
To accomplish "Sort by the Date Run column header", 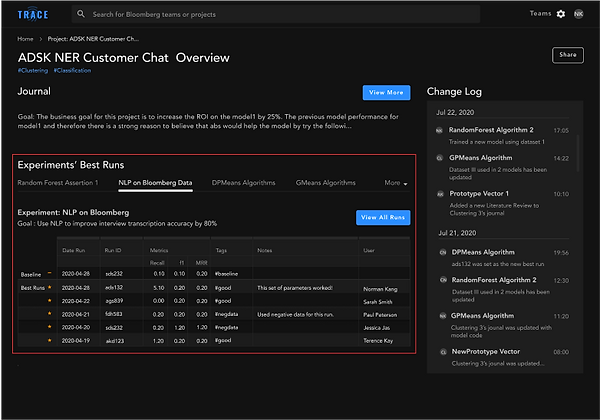I will [73, 251].
